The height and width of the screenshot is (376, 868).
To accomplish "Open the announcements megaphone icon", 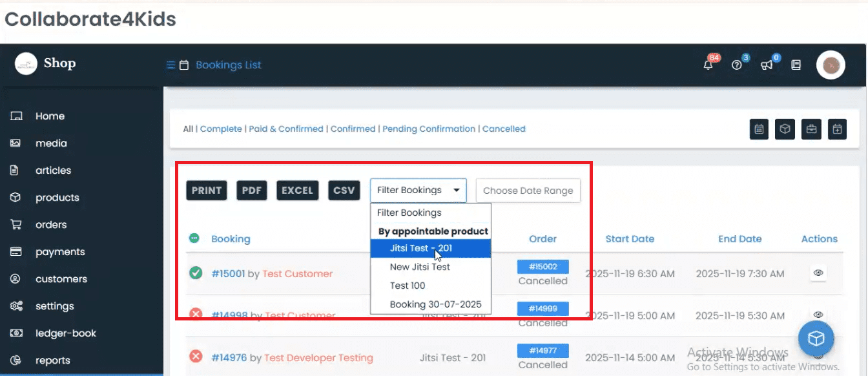I will click(x=767, y=65).
